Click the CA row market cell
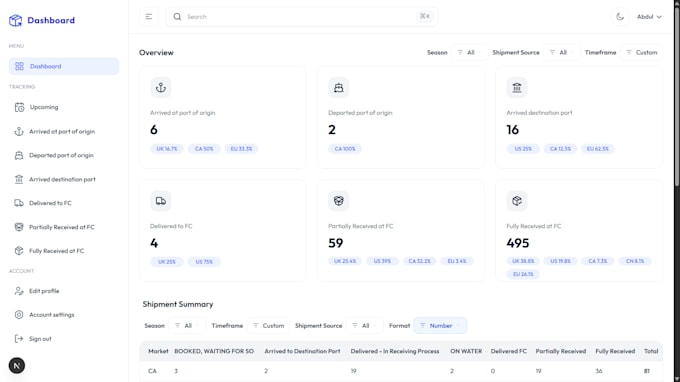This screenshot has height=382, width=680. 152,371
